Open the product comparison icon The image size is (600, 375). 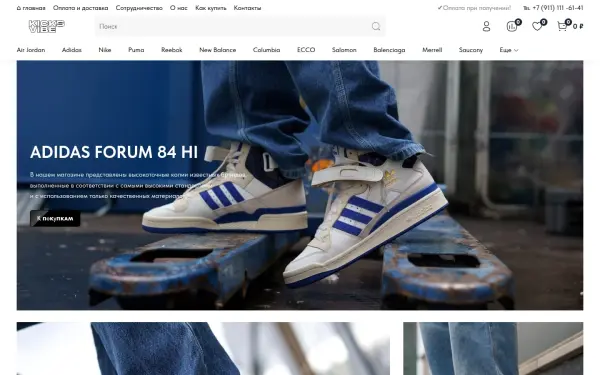point(512,26)
